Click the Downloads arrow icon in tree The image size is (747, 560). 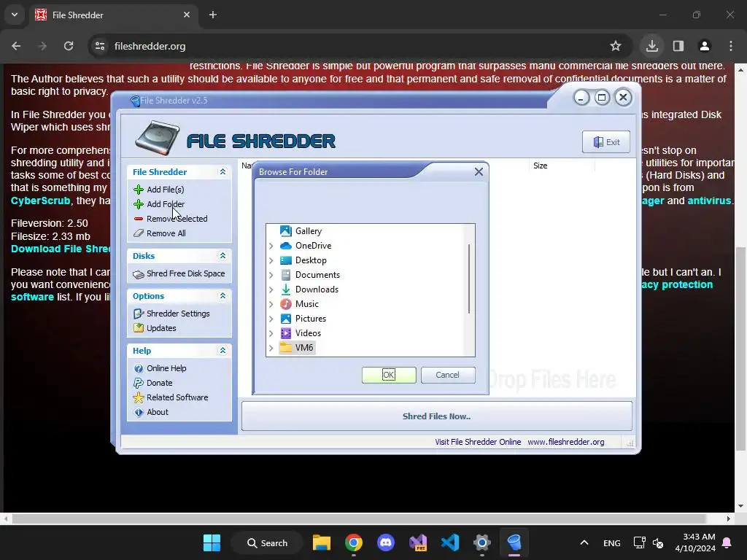click(286, 289)
